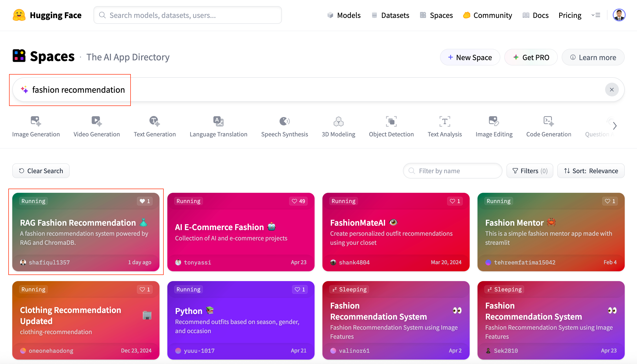
Task: Like the Clothing Recommendation Updated space
Action: pyautogui.click(x=145, y=289)
